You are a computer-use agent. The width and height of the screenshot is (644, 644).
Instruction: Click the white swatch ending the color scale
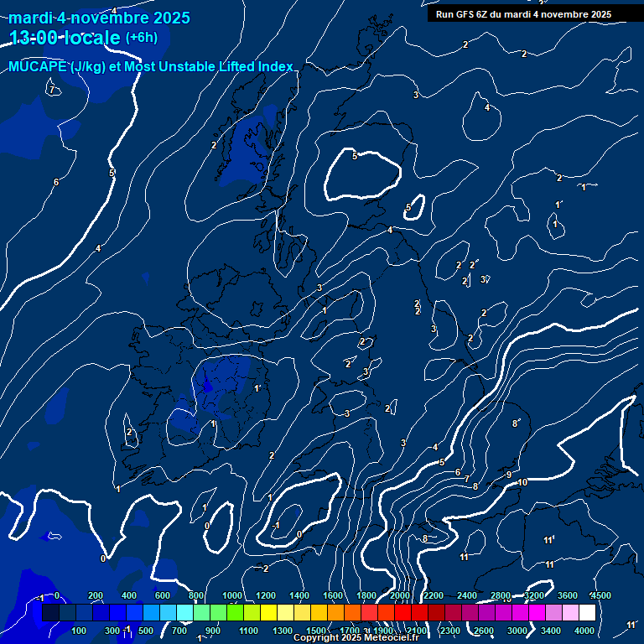(587, 612)
